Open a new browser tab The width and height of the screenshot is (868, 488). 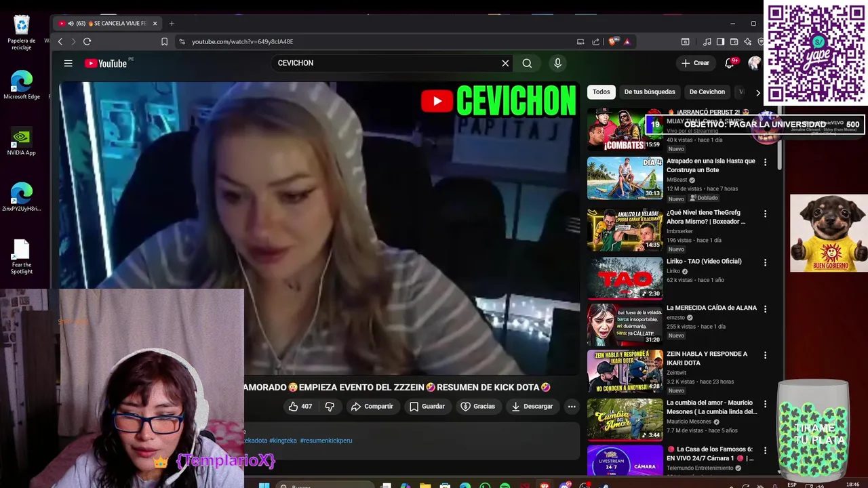[172, 23]
